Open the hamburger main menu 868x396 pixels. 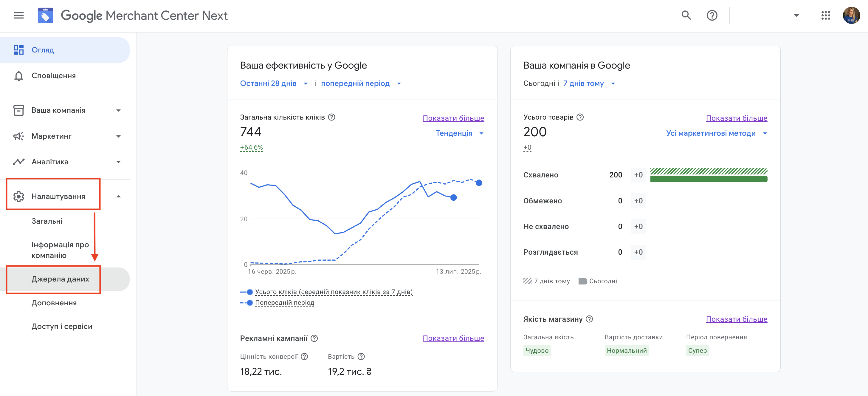19,16
